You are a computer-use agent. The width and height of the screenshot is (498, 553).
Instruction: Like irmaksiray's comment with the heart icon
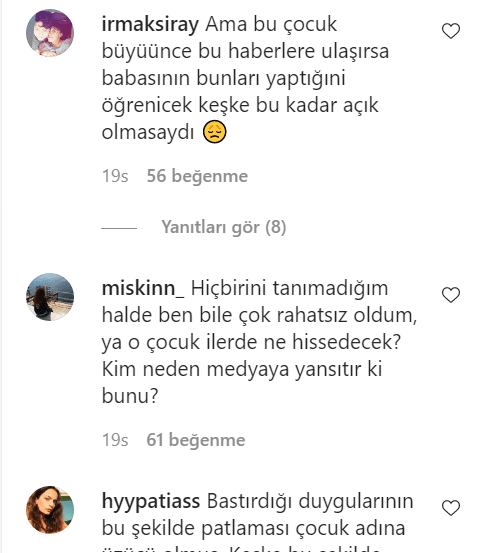451,31
